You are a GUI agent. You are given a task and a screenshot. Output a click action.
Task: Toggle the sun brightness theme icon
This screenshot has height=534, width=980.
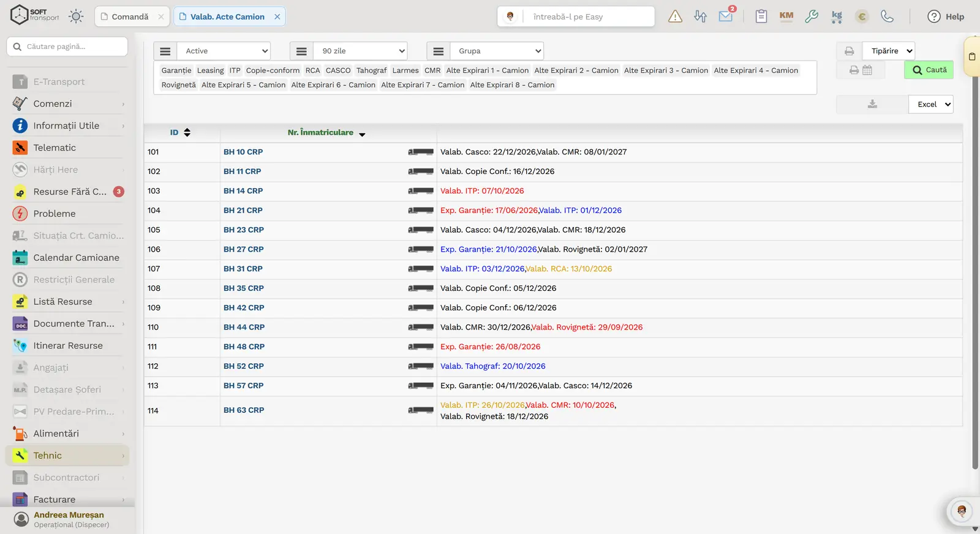click(x=76, y=17)
